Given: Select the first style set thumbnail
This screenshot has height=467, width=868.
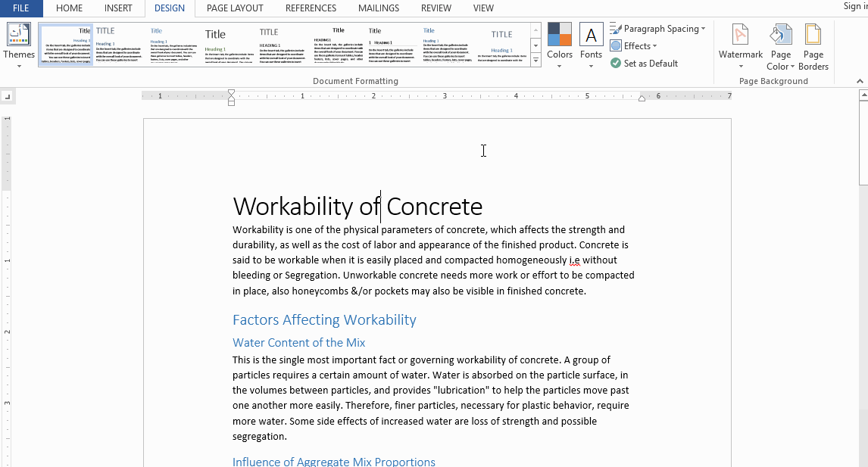Looking at the screenshot, I should click(x=65, y=44).
